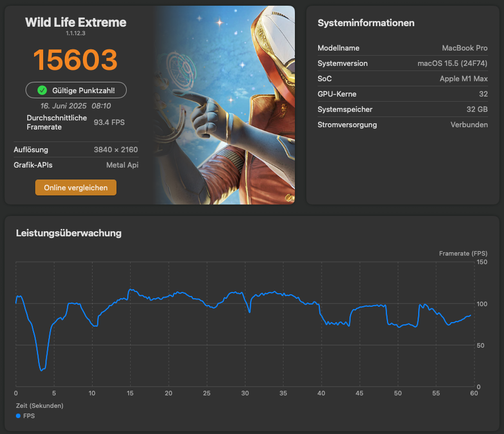The width and height of the screenshot is (504, 434).
Task: Click the GPU-Kerne label
Action: [337, 94]
